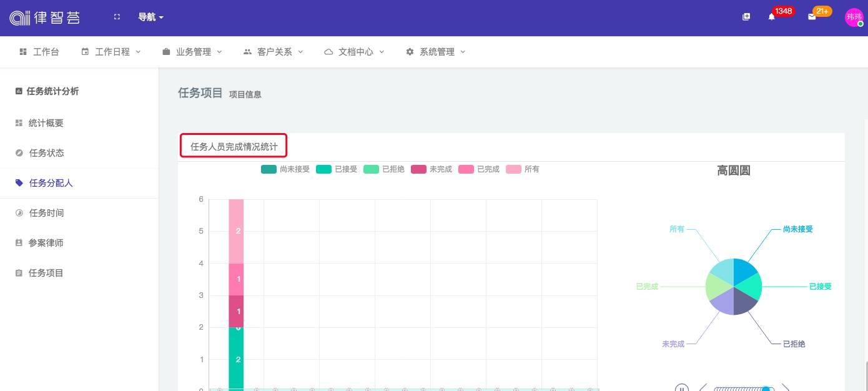Click the 任务统计分析 chart icon
Viewport: 868px width, 391px height.
19,91
